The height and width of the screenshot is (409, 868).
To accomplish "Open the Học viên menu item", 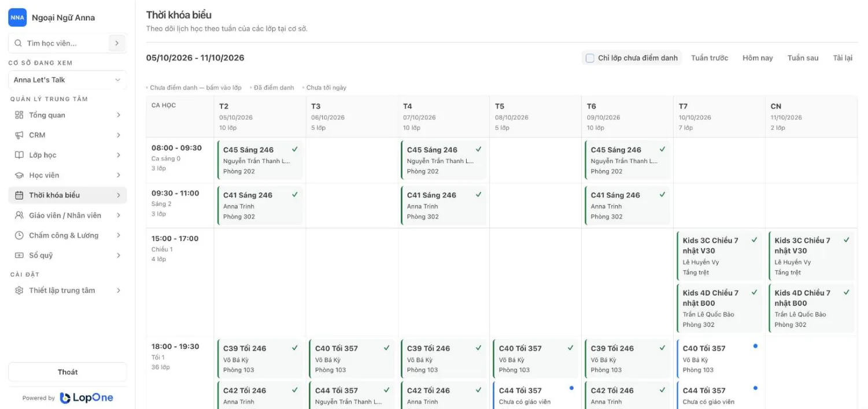I will [x=68, y=175].
